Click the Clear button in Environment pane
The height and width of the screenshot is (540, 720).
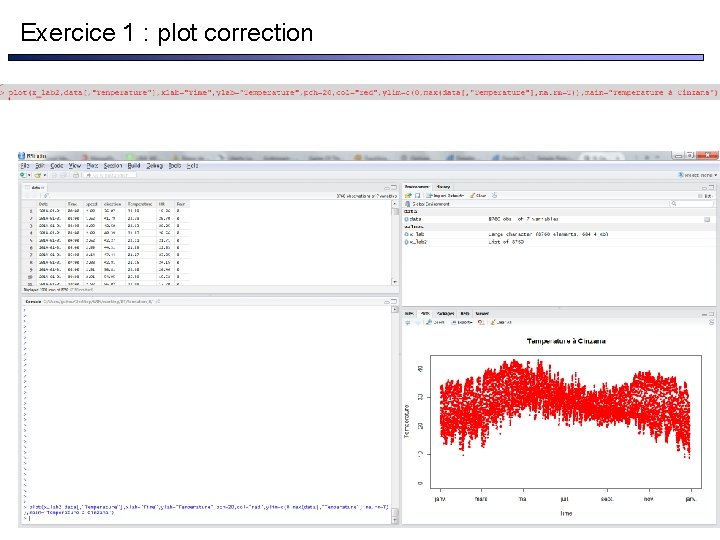[478, 196]
